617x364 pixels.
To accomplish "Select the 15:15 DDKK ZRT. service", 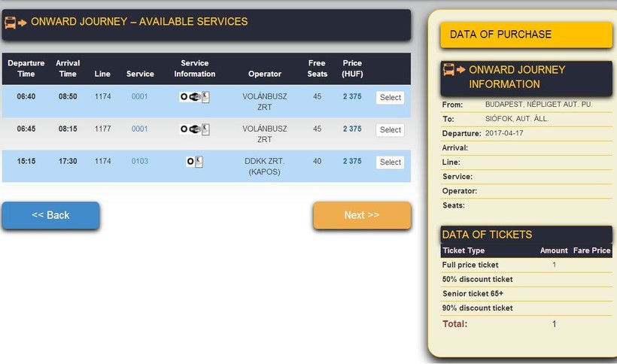I will pos(390,162).
